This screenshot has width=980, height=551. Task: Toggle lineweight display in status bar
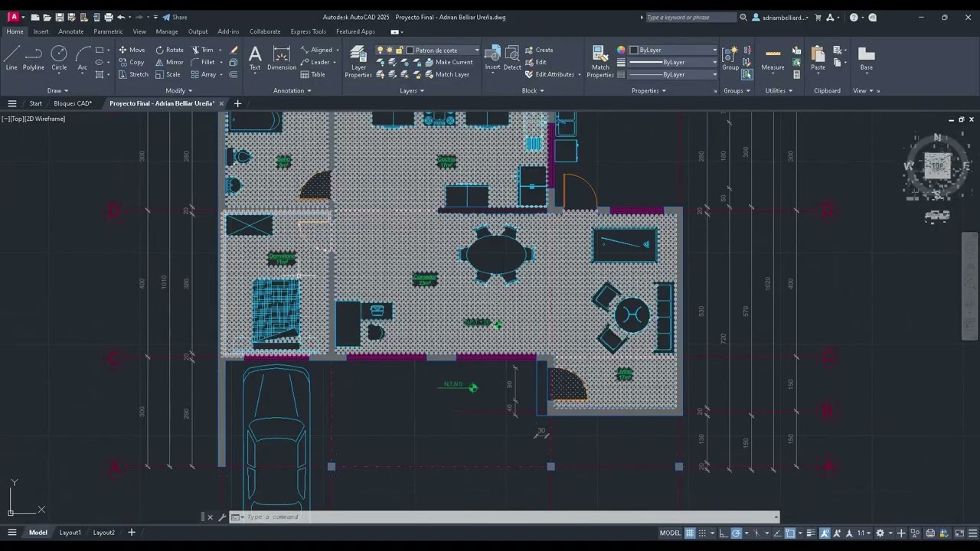(811, 533)
